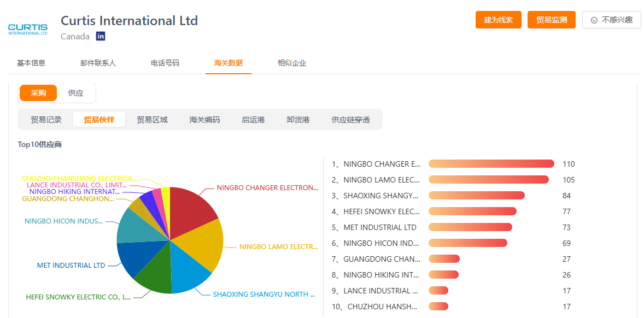
Task: Open the 相似企业 tab
Action: pos(291,63)
